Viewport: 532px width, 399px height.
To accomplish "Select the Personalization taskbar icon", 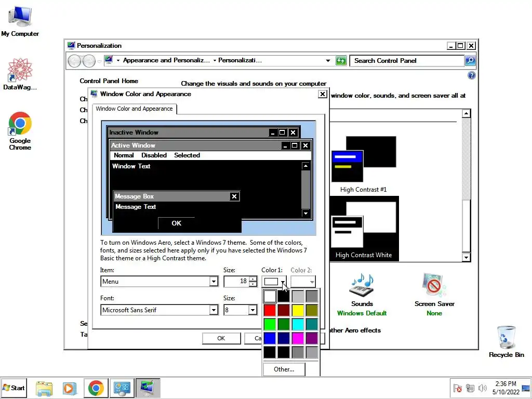I will (148, 388).
